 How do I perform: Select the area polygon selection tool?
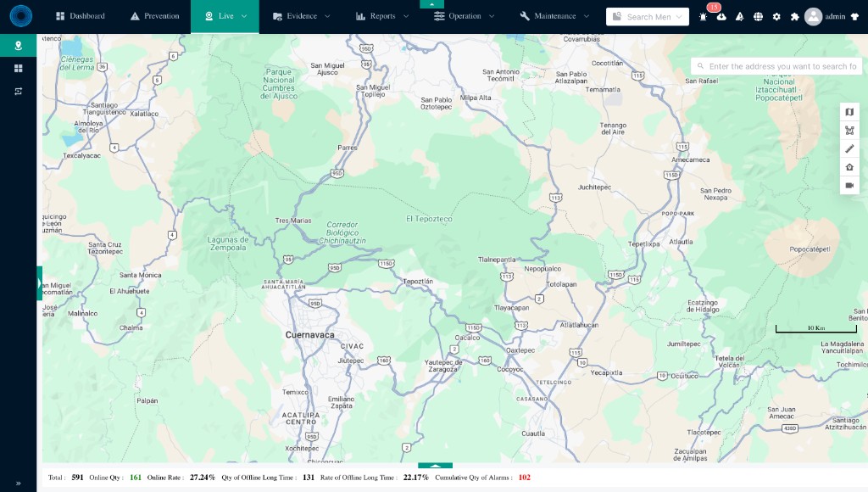tap(849, 130)
